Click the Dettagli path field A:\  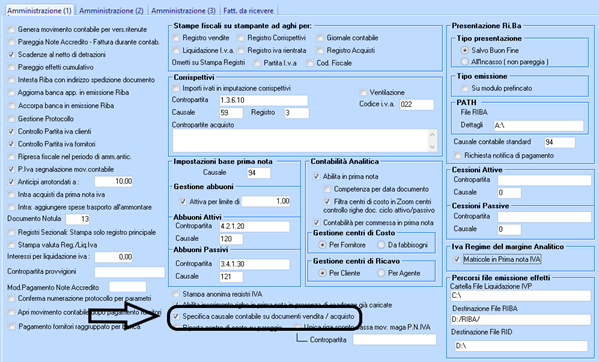pos(538,125)
